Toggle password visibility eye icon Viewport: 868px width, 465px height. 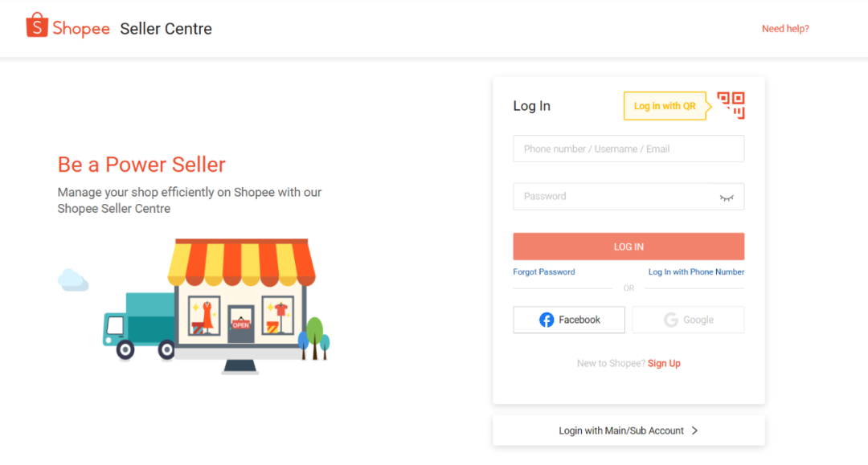tap(727, 198)
